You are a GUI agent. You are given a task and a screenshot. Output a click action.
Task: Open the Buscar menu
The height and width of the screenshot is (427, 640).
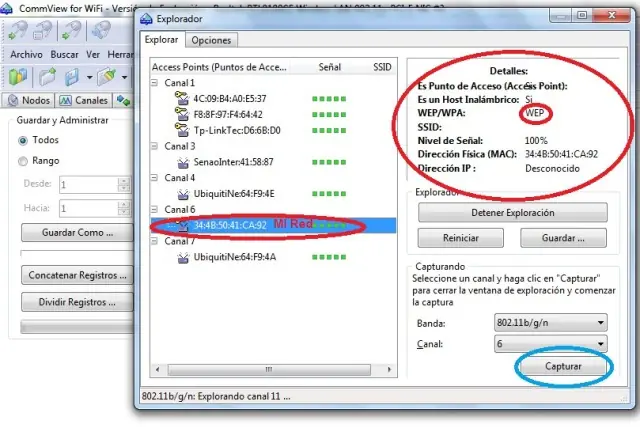click(x=64, y=54)
